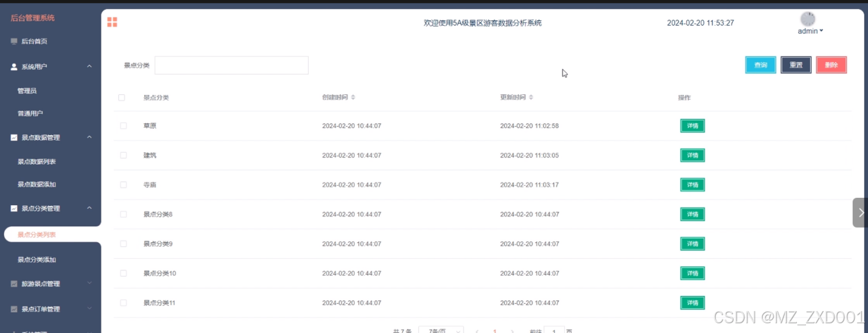Collapse the 景点分类管理 menu chevron
868x333 pixels.
(x=89, y=208)
